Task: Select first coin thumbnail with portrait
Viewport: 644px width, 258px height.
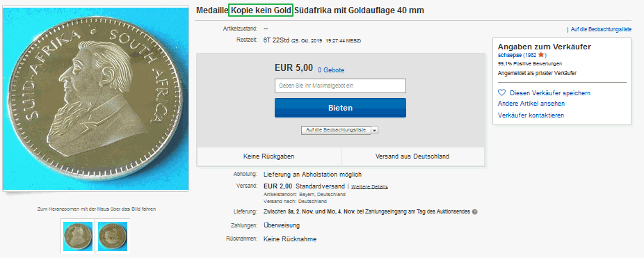Action: [x=78, y=236]
